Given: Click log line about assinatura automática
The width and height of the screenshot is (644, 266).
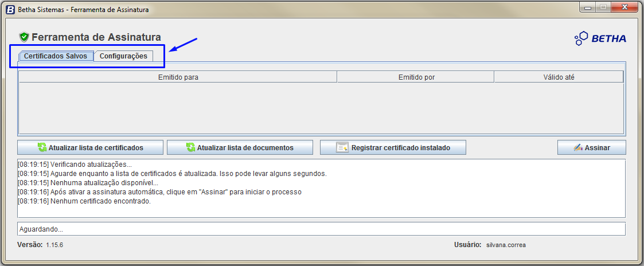Looking at the screenshot, I should coord(160,191).
